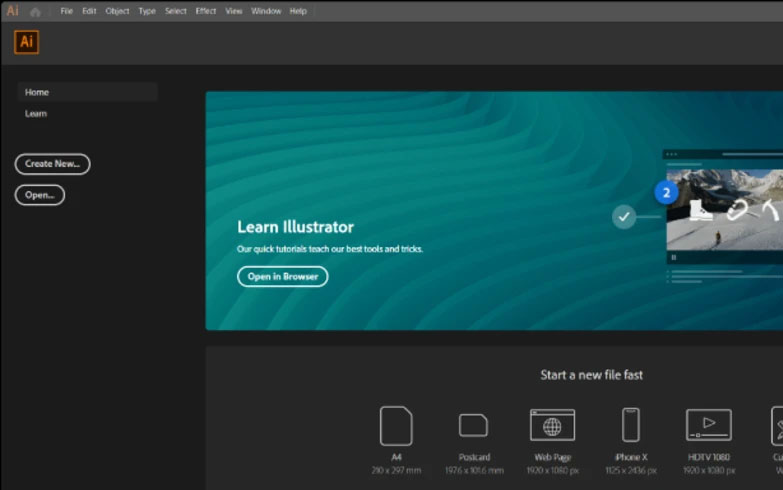Click Open in Browser button

click(x=283, y=276)
